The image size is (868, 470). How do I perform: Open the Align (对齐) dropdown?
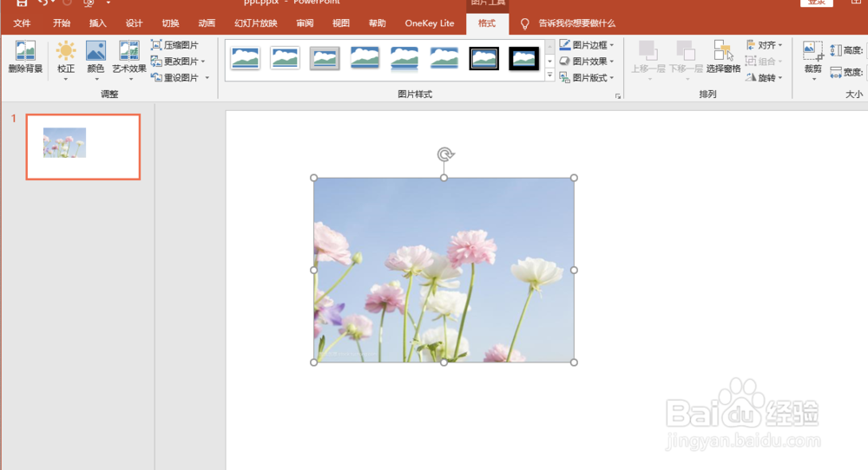765,45
